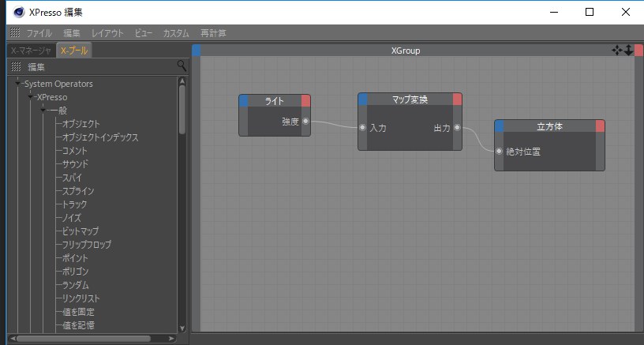Collapse the XPresso tree branch
The height and width of the screenshot is (345, 644).
tap(31, 97)
